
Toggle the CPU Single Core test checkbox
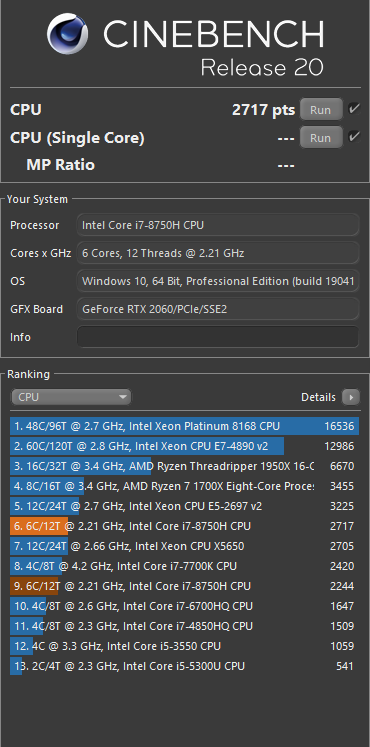[x=354, y=137]
